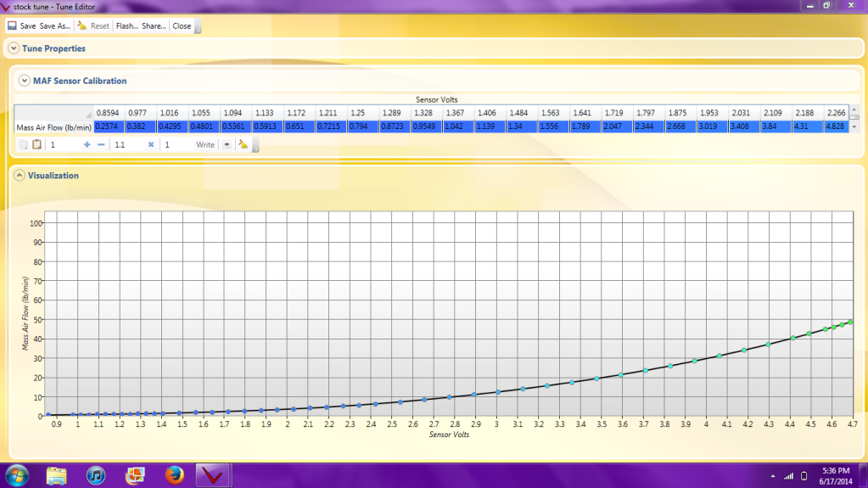Screen dimensions: 868x488
Task: Open the Windows Start menu
Action: pyautogui.click(x=17, y=476)
